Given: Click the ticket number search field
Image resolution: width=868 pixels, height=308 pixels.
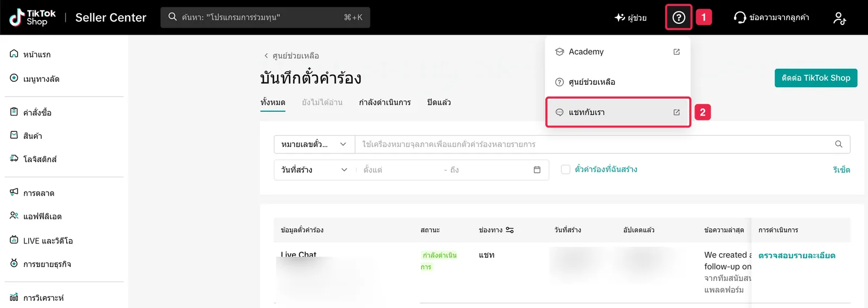Looking at the screenshot, I should point(602,144).
